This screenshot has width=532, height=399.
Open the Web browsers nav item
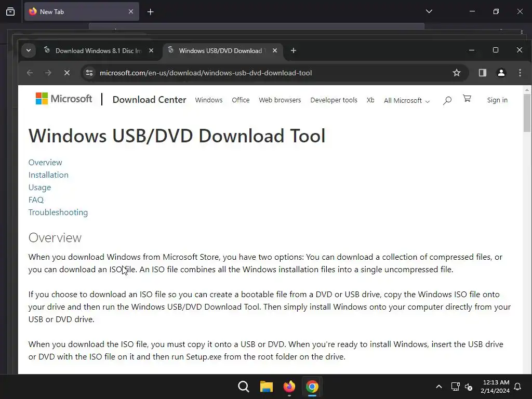[280, 100]
